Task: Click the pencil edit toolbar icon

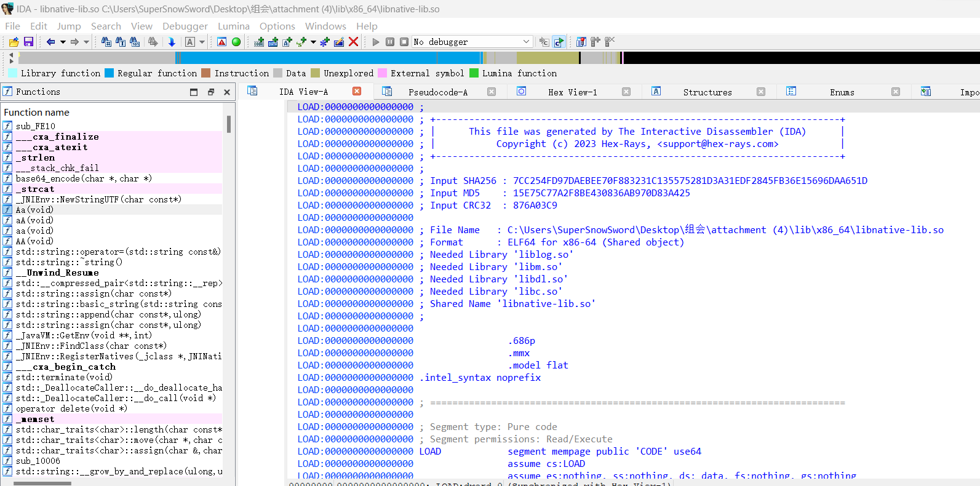Action: (338, 42)
